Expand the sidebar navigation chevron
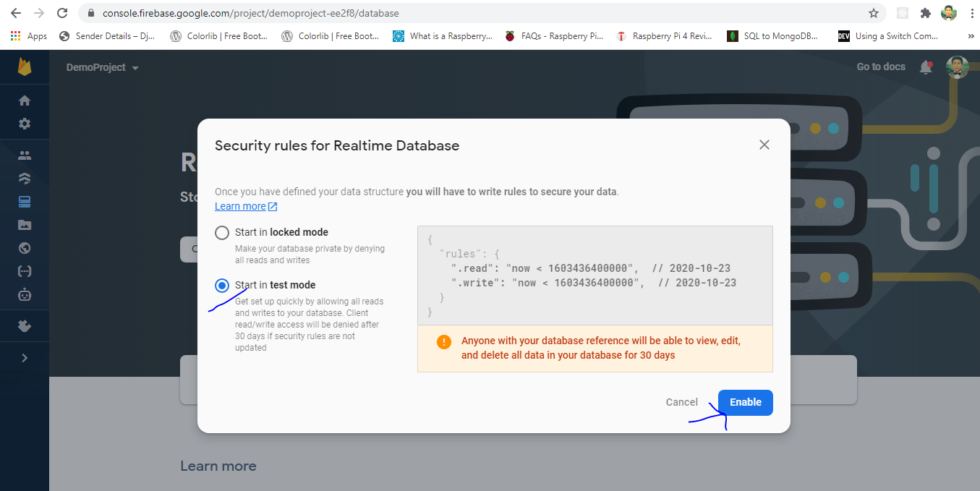This screenshot has width=980, height=491. tap(25, 358)
